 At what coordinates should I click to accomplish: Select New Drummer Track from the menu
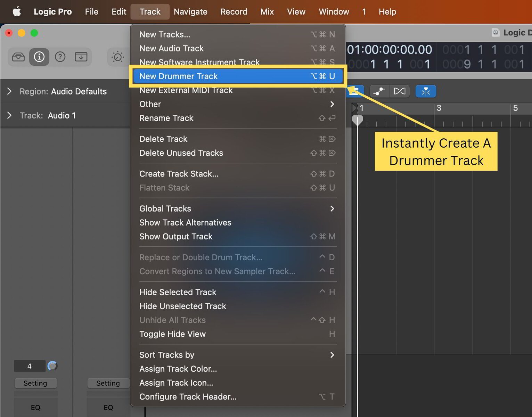(178, 76)
